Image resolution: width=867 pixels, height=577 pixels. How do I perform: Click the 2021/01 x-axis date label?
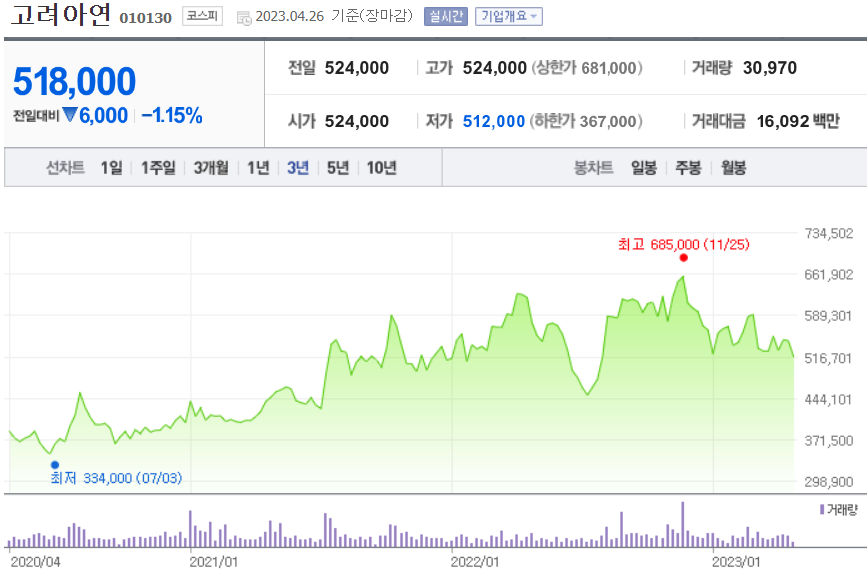pos(214,562)
